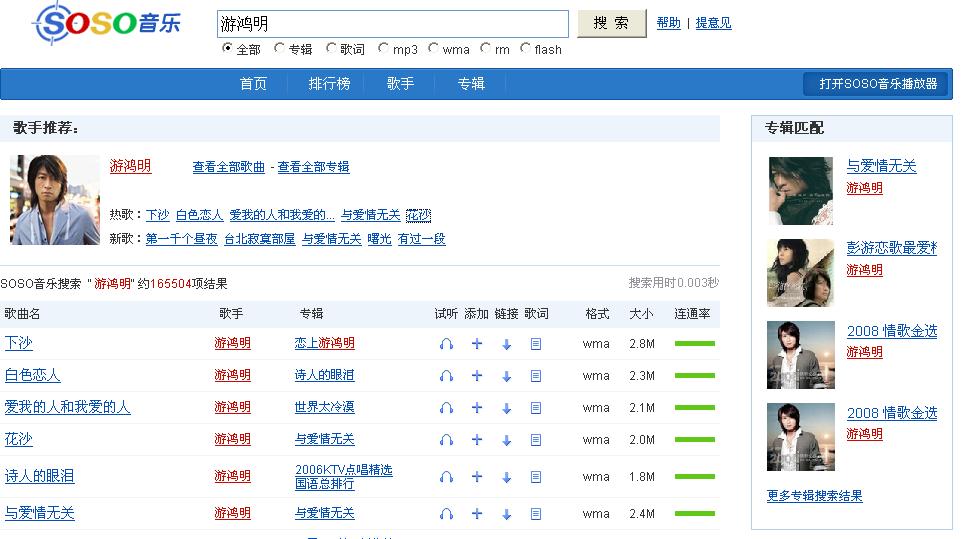
Task: Click the link arrow for 爱我的人和我爱的人
Action: click(x=506, y=409)
